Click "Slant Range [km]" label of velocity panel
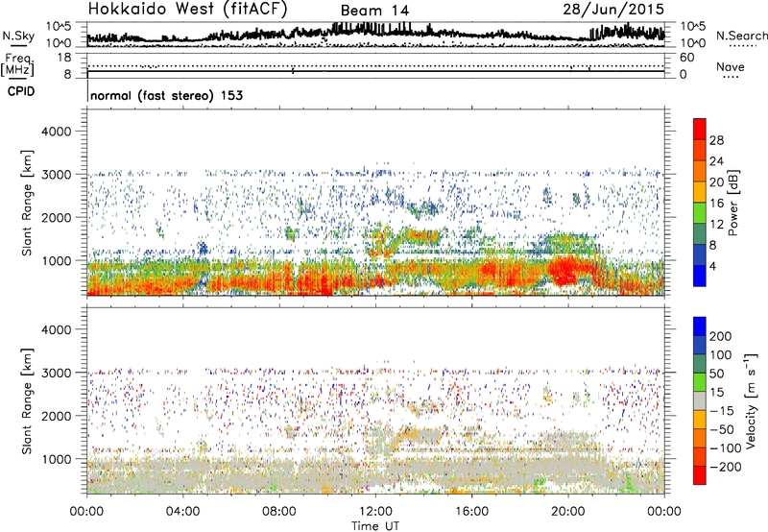 pyautogui.click(x=27, y=401)
